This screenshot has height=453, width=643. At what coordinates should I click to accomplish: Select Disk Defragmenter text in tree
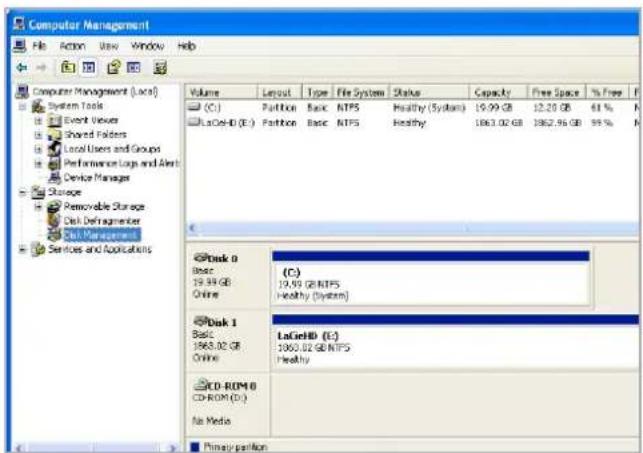pyautogui.click(x=102, y=221)
